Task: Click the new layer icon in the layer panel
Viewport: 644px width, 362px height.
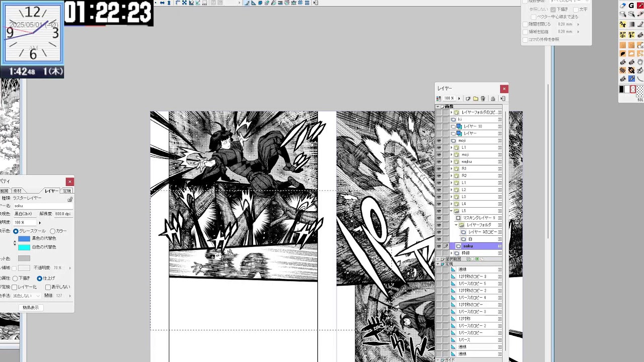Action: click(x=468, y=99)
